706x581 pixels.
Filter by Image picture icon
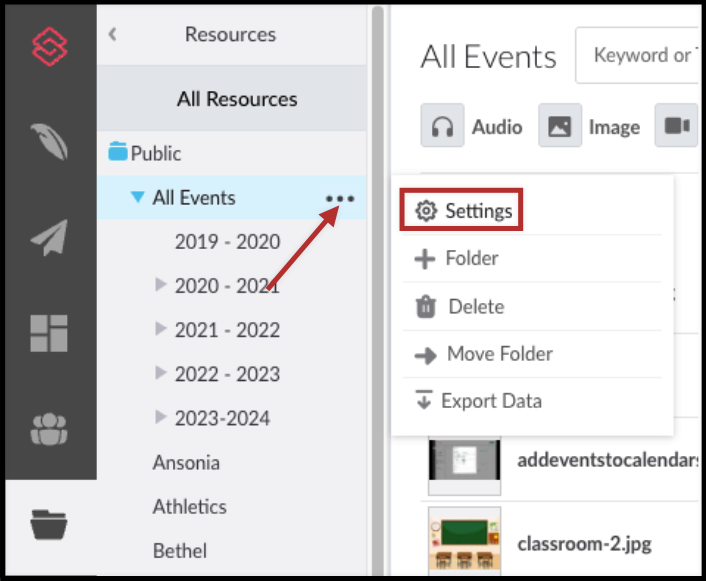tap(560, 125)
